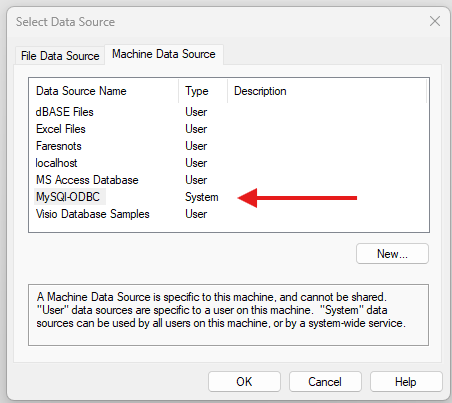
Task: Dismiss the dialog with Cancel
Action: 325,382
